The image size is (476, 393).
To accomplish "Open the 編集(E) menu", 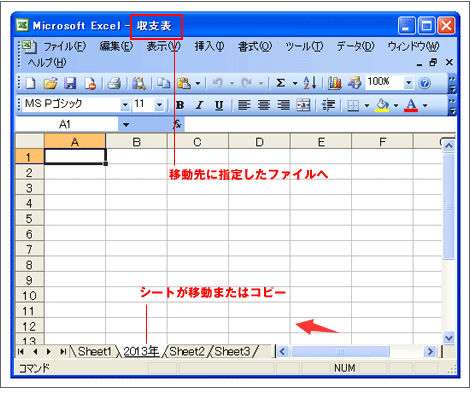I will pos(116,46).
